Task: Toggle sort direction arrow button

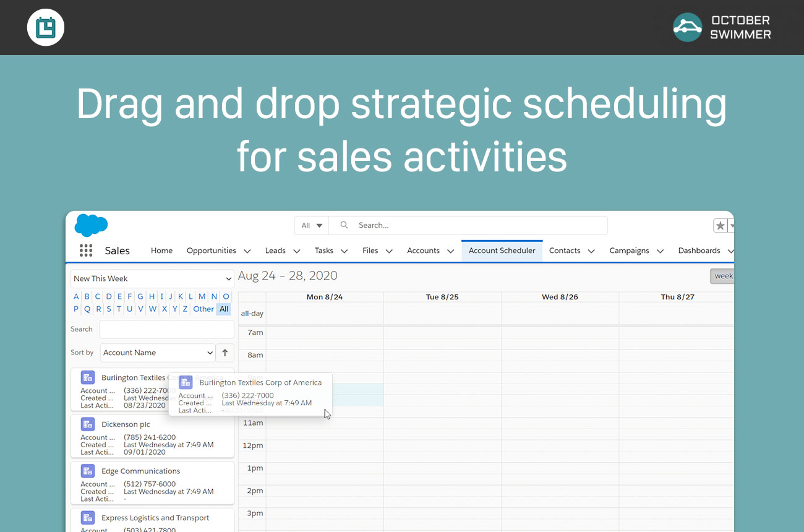Action: [x=225, y=353]
